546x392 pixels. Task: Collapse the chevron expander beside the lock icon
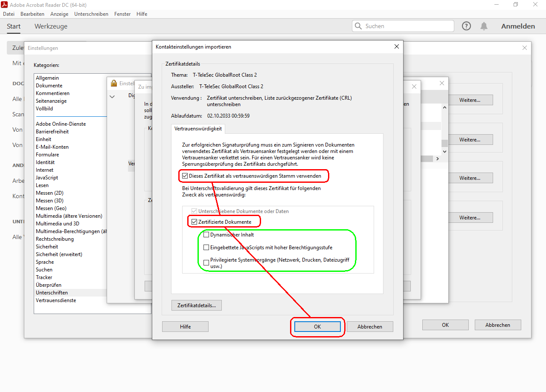112,97
